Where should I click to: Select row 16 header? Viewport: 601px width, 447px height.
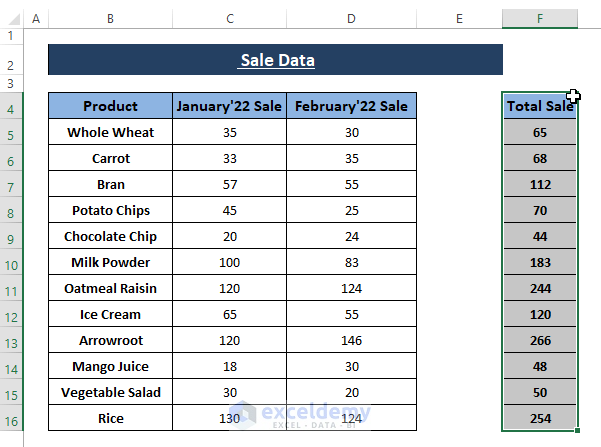tap(10, 419)
